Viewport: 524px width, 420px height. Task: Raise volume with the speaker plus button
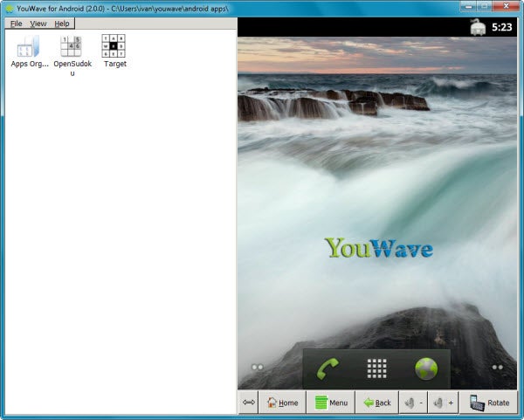[x=444, y=403]
